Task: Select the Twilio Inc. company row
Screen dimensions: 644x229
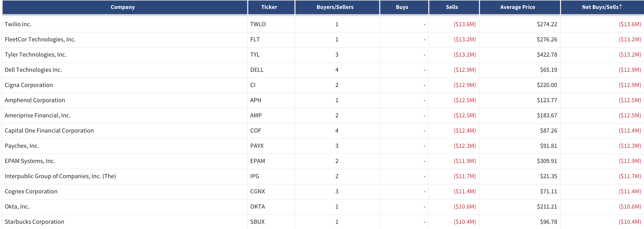Action: [x=323, y=24]
